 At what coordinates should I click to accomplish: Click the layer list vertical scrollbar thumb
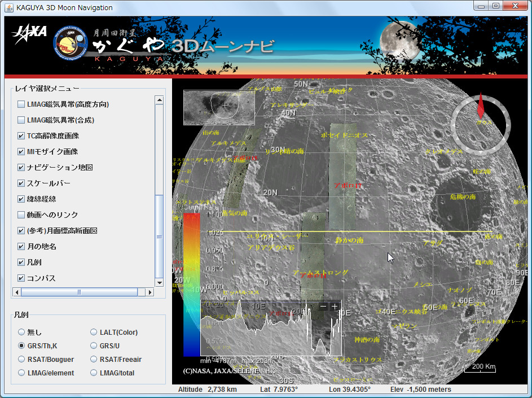(x=159, y=237)
